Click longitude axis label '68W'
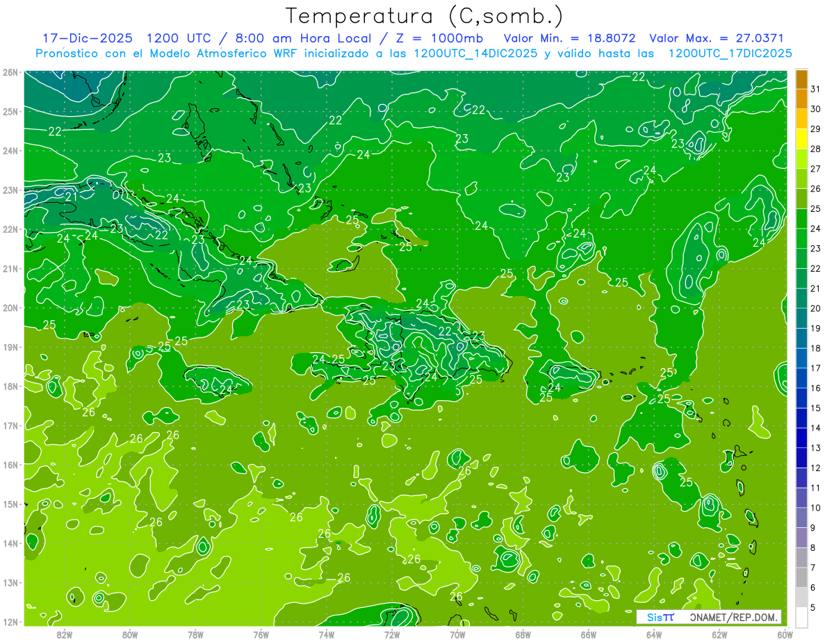Screen dimensions: 834x644 click(x=523, y=634)
